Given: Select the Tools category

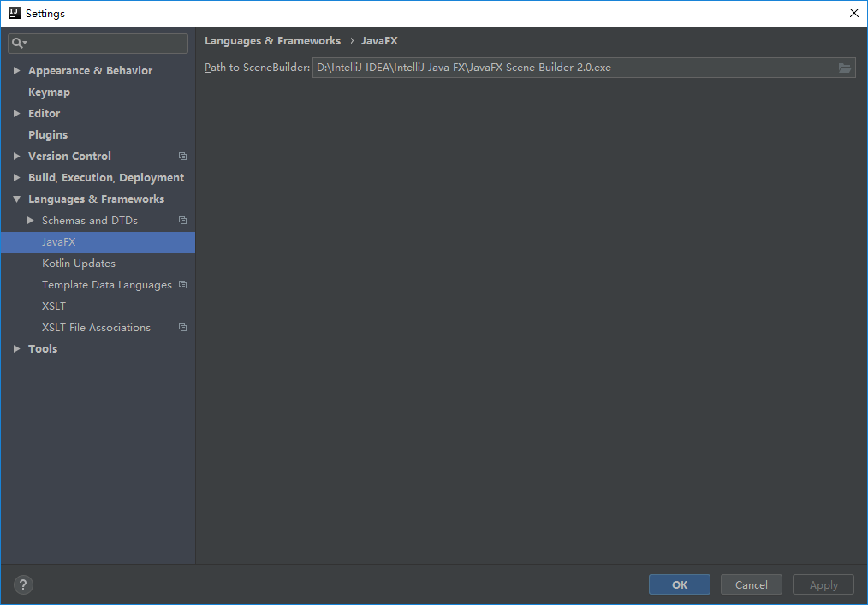Looking at the screenshot, I should pos(43,349).
